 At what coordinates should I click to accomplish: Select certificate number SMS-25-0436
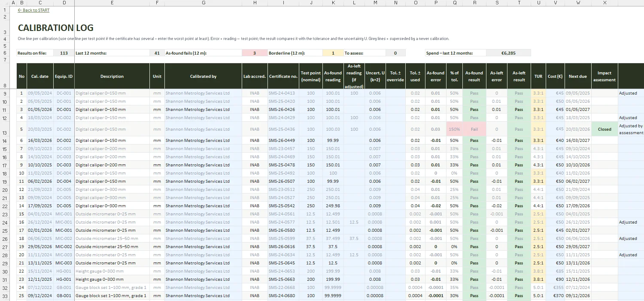(x=283, y=129)
